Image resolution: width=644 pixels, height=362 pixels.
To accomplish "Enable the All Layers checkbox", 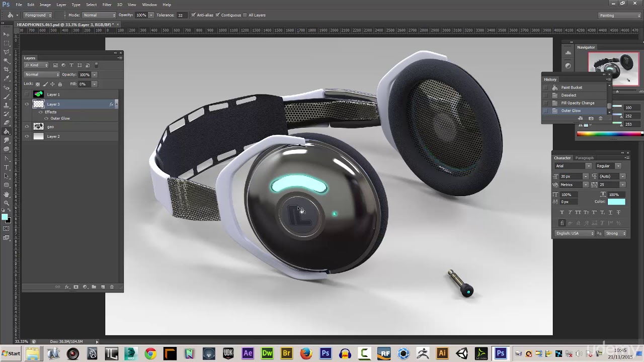I will [245, 15].
